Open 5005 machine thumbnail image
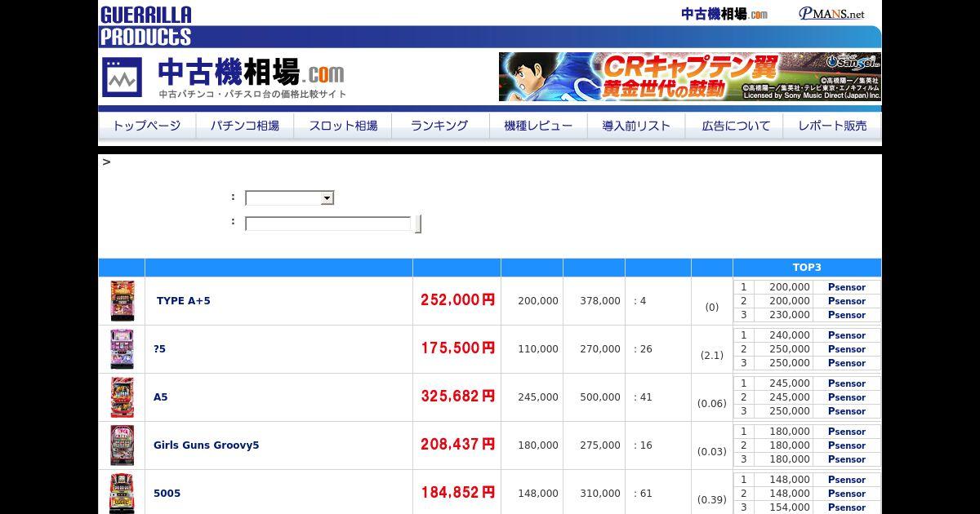The width and height of the screenshot is (980, 514). (x=122, y=494)
